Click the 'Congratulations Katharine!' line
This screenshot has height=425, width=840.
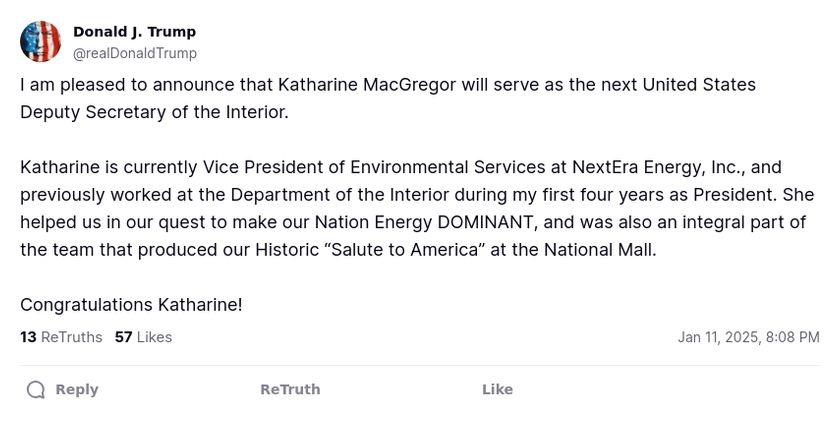[131, 304]
